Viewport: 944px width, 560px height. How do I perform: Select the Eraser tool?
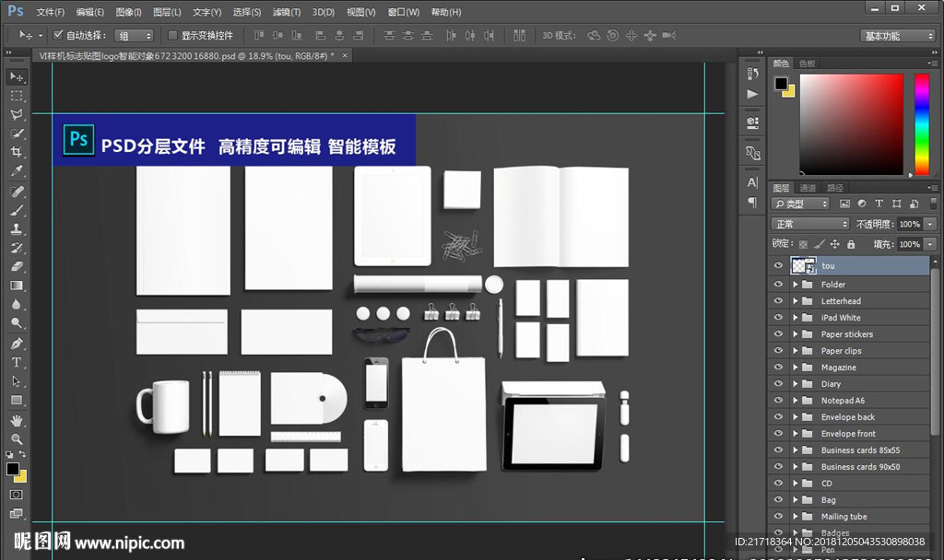point(17,267)
